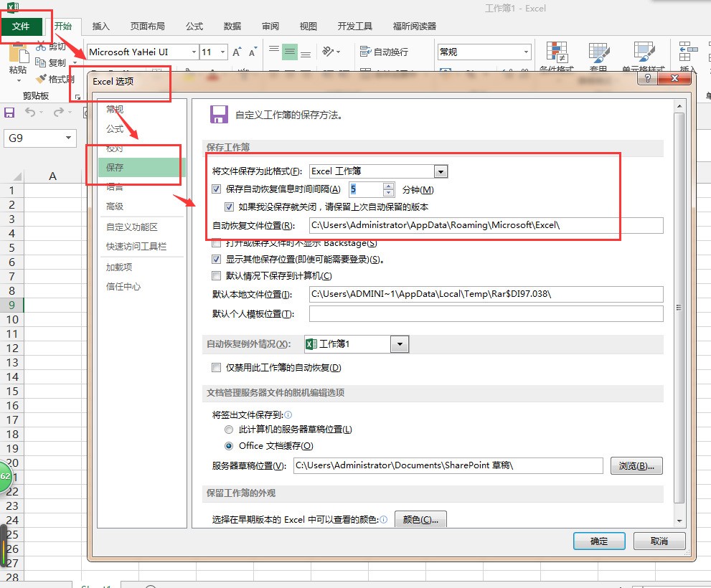Click the 复制 copy icon
711x588 pixels.
tap(40, 62)
